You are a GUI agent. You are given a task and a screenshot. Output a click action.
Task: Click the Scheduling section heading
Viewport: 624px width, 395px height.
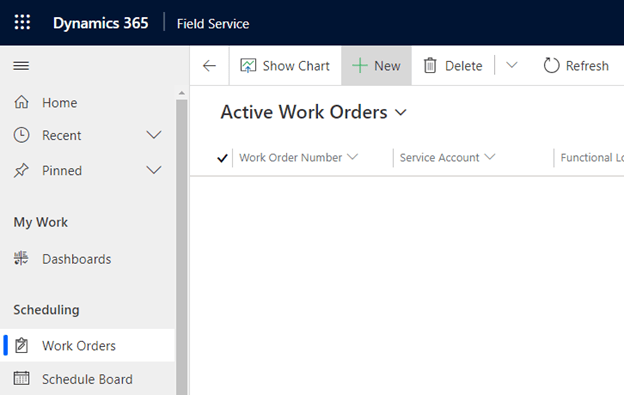46,309
